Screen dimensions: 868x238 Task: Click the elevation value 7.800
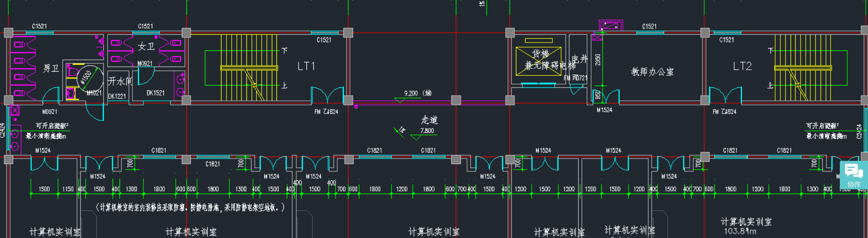427,131
